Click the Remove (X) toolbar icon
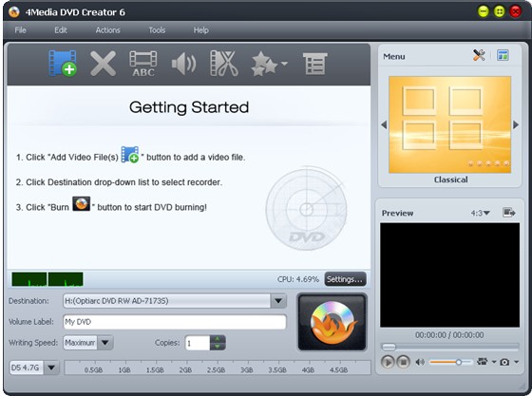The width and height of the screenshot is (532, 396). pos(103,64)
